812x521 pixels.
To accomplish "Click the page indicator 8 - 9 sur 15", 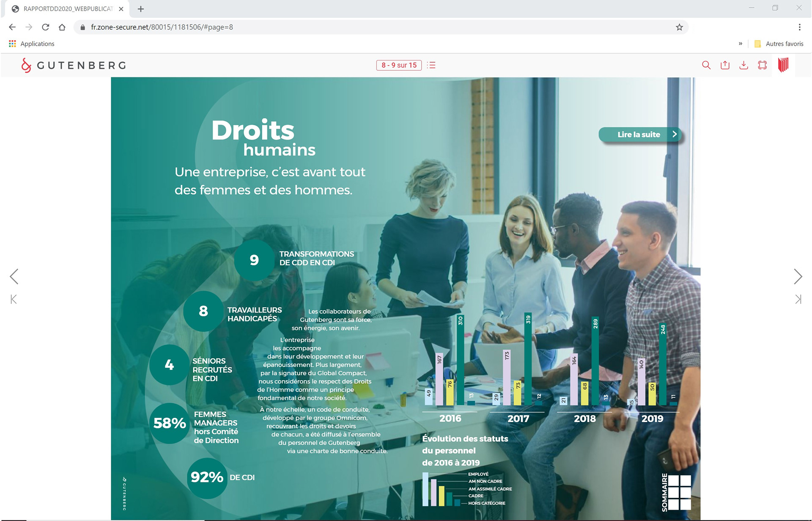I will click(399, 65).
